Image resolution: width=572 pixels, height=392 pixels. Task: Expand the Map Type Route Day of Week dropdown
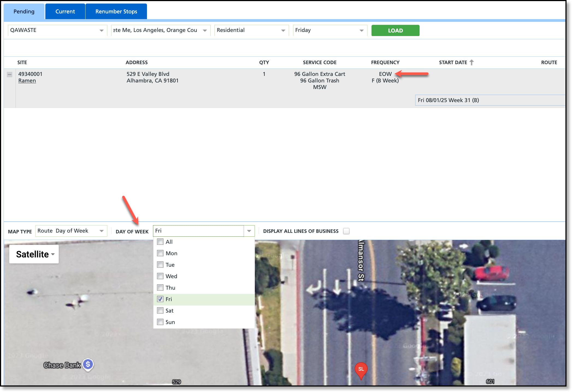pos(101,231)
